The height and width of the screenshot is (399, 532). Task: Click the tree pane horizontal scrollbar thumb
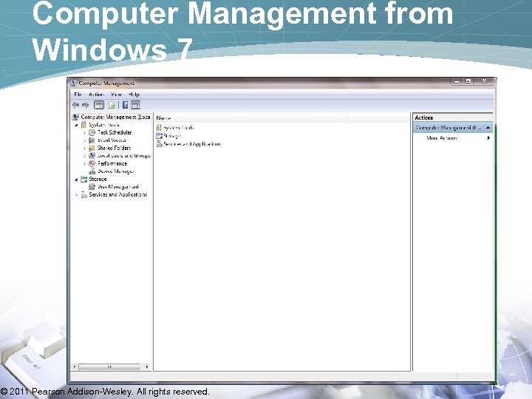[109, 366]
